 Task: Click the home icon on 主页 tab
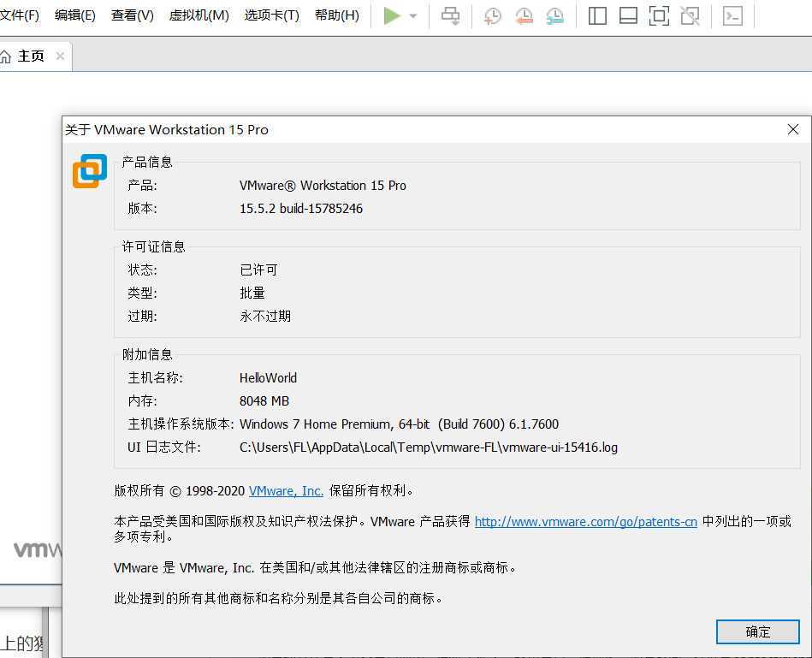[x=5, y=56]
